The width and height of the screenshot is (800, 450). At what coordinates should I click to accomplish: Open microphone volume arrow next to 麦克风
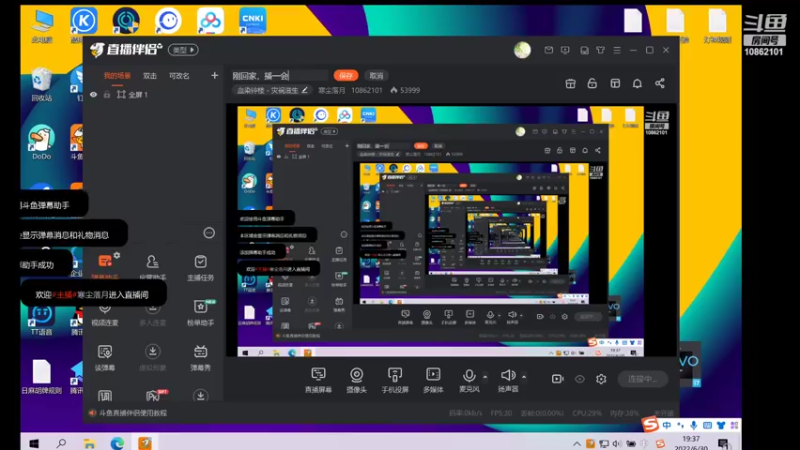click(x=485, y=377)
